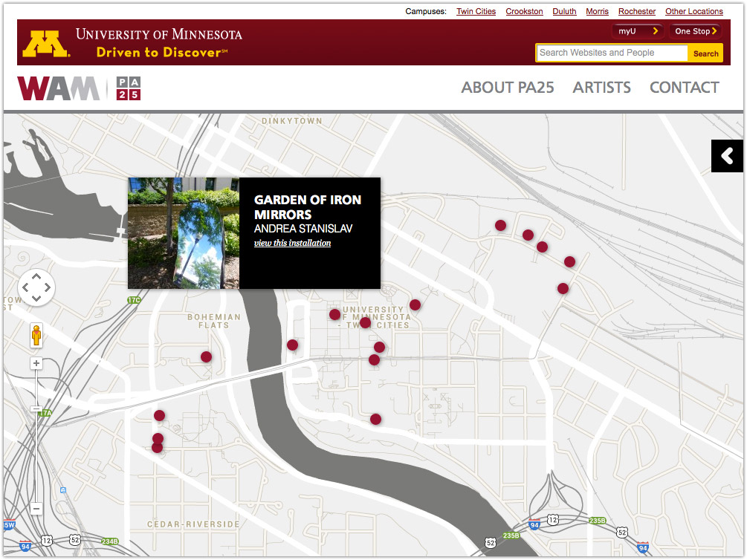Select the marker overlapping the word TWIN
The width and height of the screenshot is (747, 560).
pyautogui.click(x=366, y=323)
